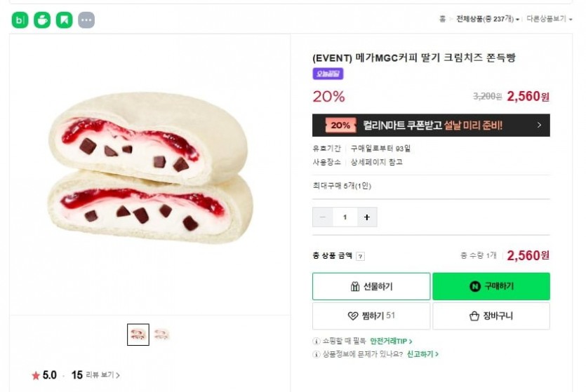Viewport: 586px width, 392px height.
Task: Click the Naver Cafe share icon
Action: (42, 20)
